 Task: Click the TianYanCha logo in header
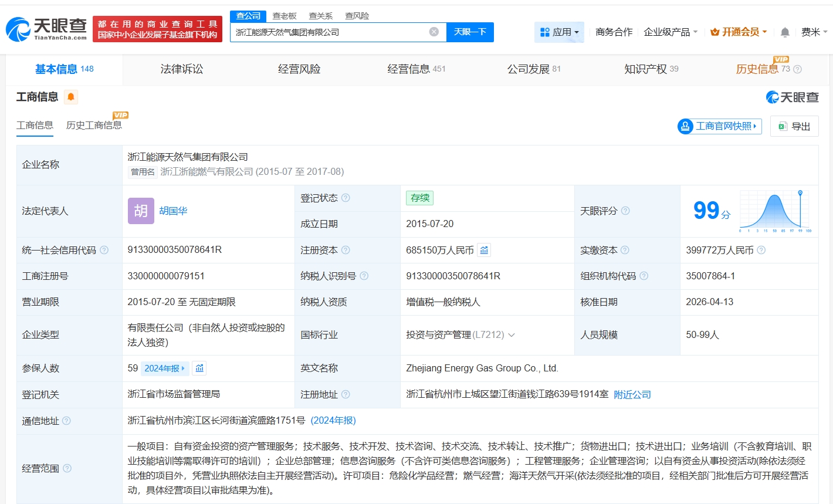pos(47,29)
